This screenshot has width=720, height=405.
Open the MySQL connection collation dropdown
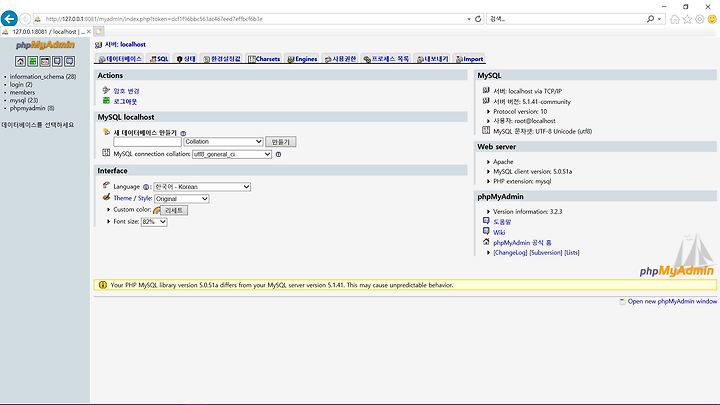[232, 154]
